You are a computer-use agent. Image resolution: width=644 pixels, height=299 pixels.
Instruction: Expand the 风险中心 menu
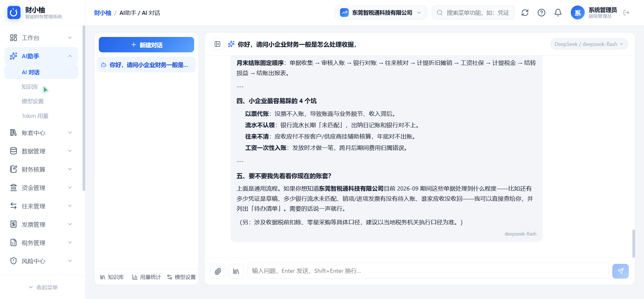pos(41,261)
